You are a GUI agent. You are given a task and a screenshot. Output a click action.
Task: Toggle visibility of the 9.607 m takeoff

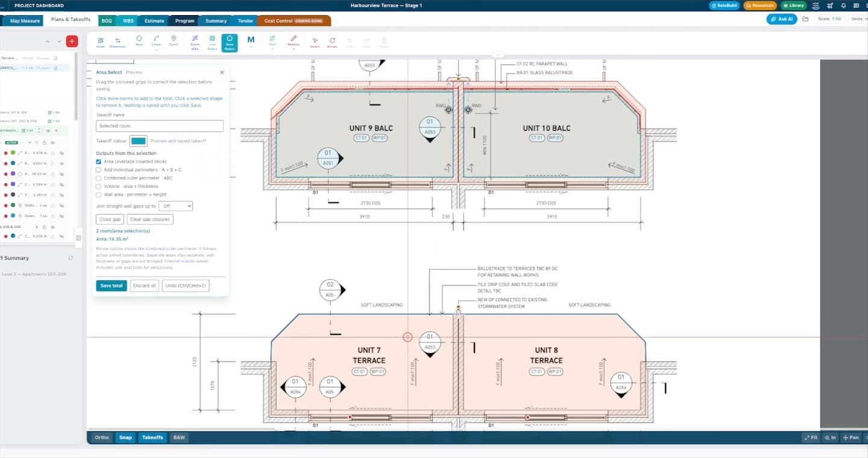[x=61, y=163]
